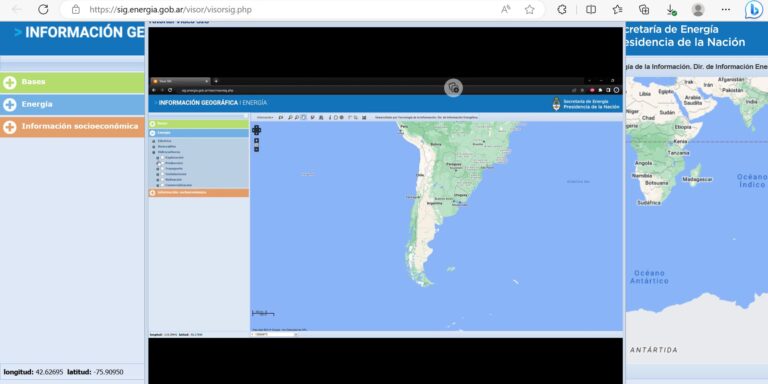This screenshot has height=384, width=768.
Task: Tick the Exploración checkbox in the video
Action: pyautogui.click(x=162, y=158)
